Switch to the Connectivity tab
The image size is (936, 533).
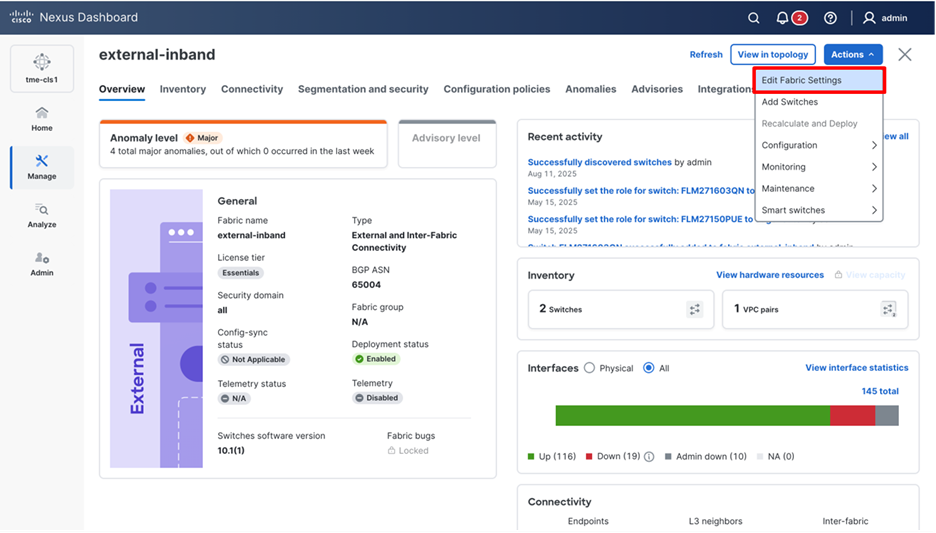click(252, 89)
